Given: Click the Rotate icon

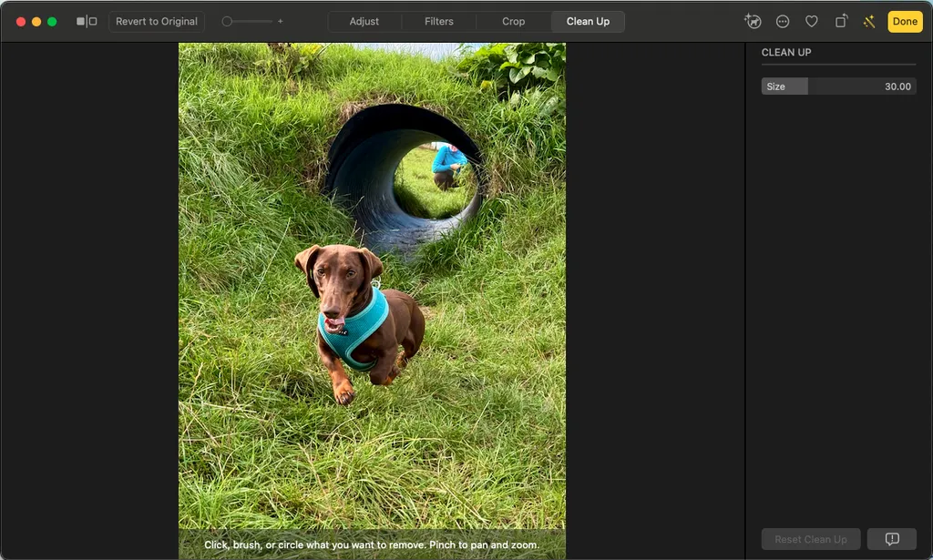Looking at the screenshot, I should pyautogui.click(x=841, y=21).
